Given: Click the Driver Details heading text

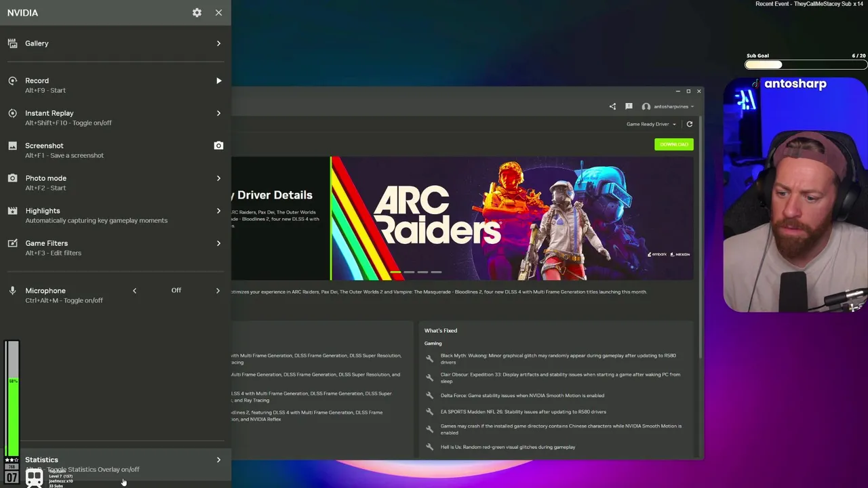Looking at the screenshot, I should point(275,195).
